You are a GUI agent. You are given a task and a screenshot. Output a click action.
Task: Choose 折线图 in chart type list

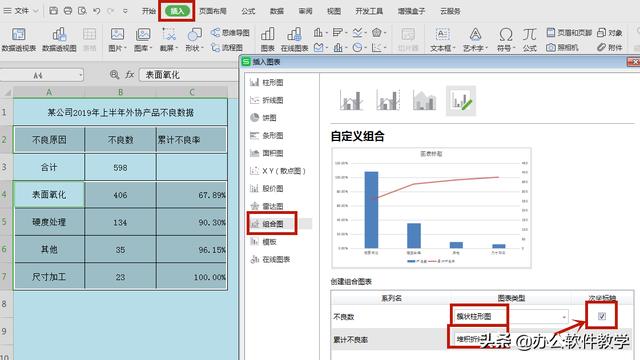coord(267,100)
